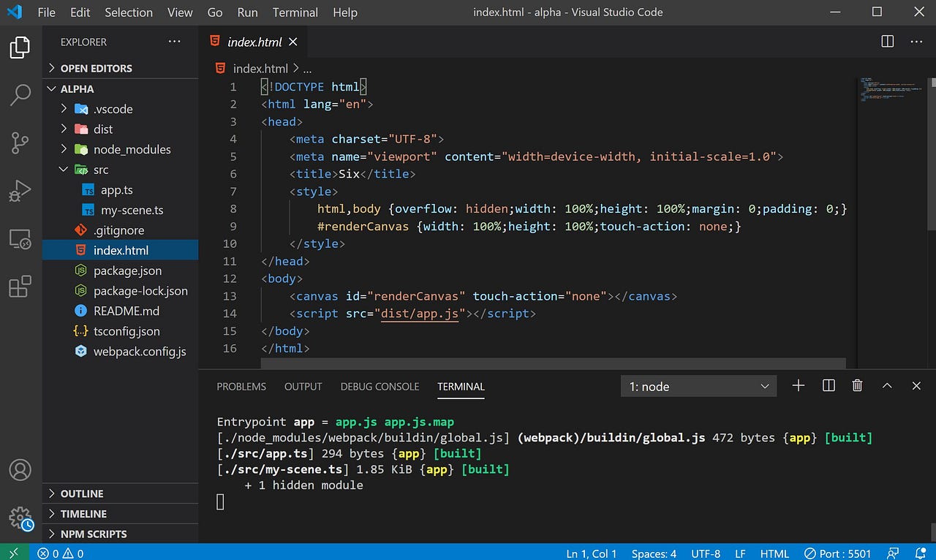Viewport: 936px width, 560px height.
Task: Open the Extensions view
Action: pos(19,287)
